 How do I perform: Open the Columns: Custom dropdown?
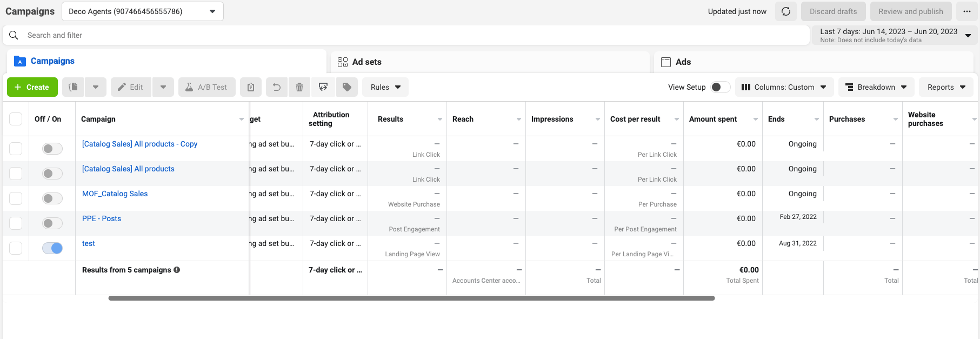[784, 87]
